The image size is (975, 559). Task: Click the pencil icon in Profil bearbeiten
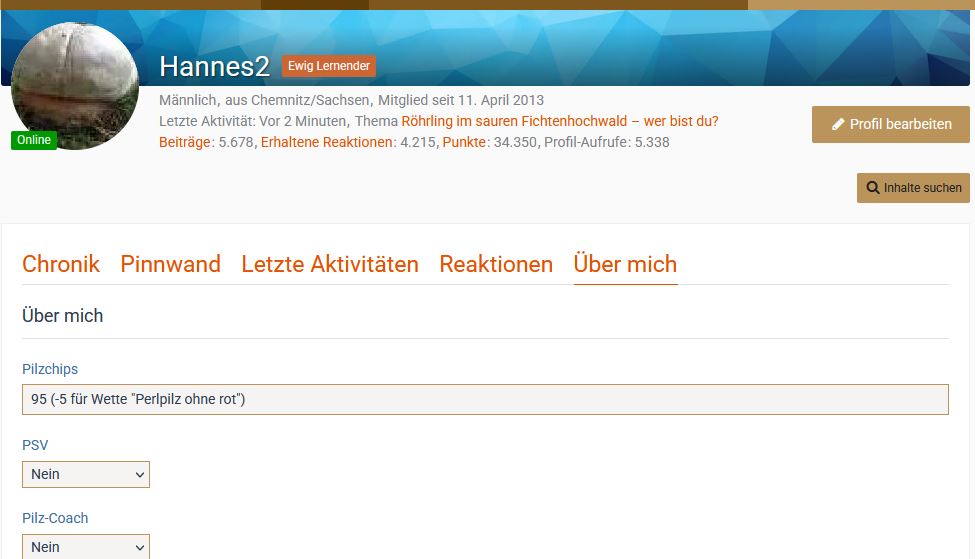pyautogui.click(x=838, y=125)
